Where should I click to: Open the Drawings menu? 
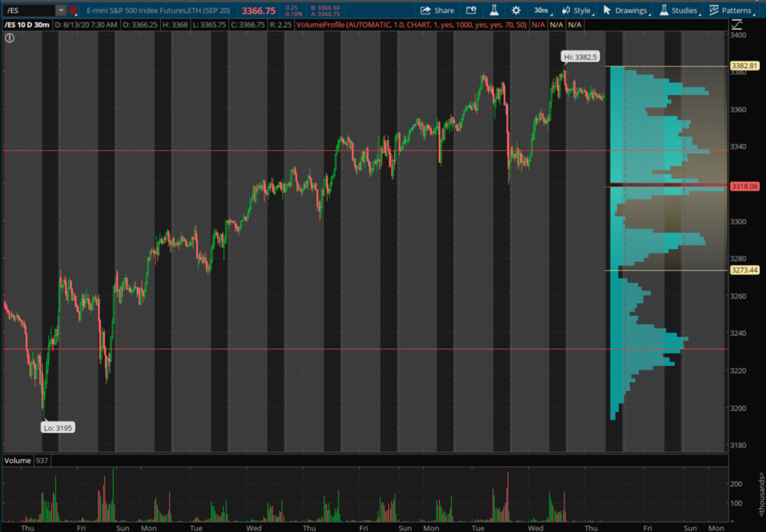pyautogui.click(x=625, y=11)
